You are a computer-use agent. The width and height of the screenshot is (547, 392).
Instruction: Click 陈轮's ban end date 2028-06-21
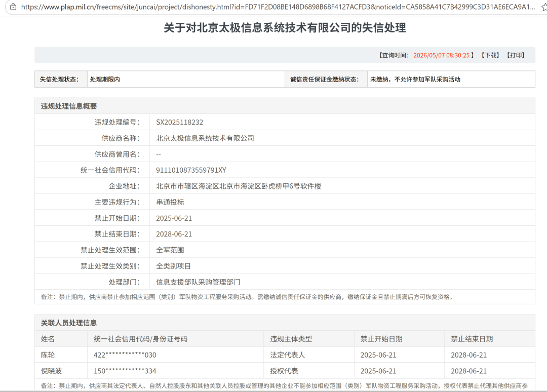468,355
